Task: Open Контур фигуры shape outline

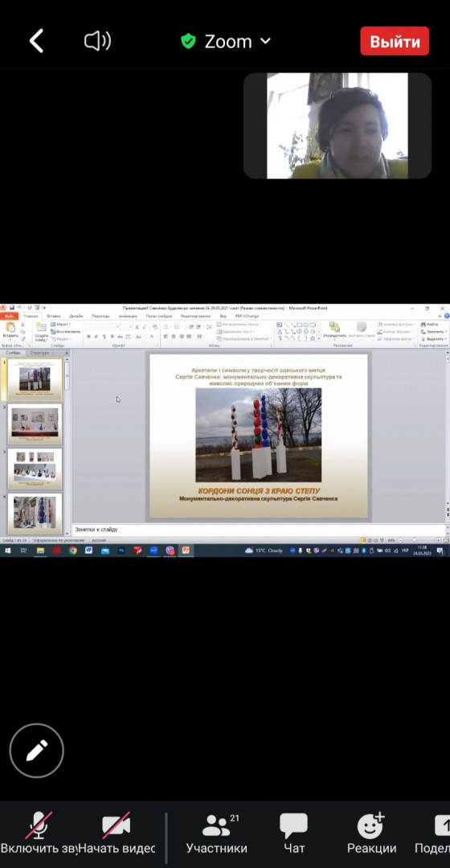Action: pyautogui.click(x=396, y=332)
